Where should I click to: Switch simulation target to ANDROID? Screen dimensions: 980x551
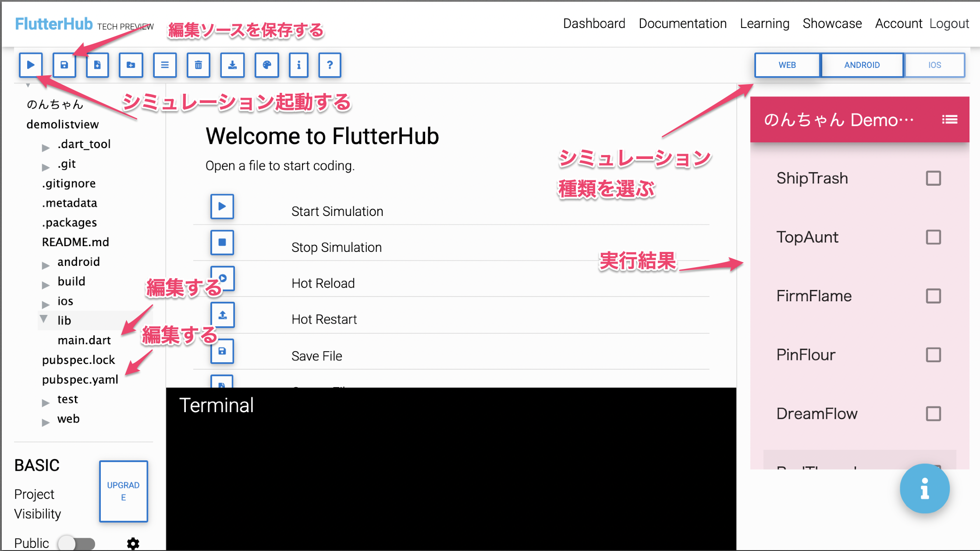click(862, 65)
